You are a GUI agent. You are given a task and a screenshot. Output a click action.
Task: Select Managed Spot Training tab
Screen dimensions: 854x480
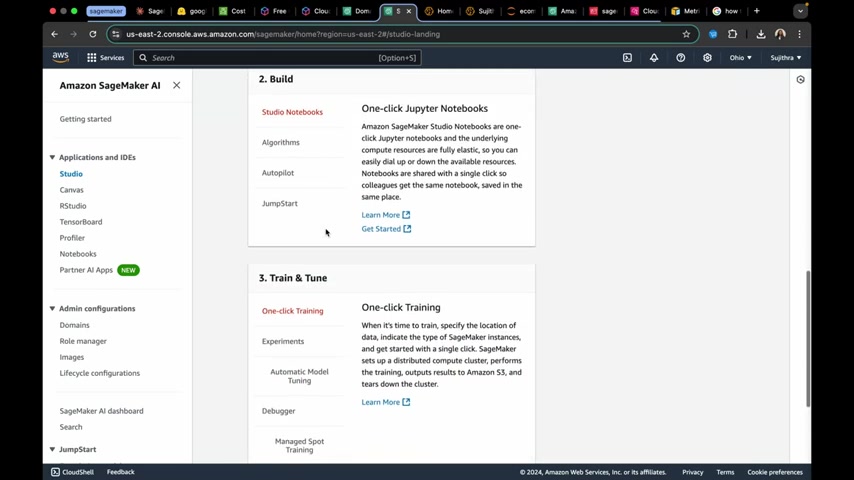(x=300, y=446)
